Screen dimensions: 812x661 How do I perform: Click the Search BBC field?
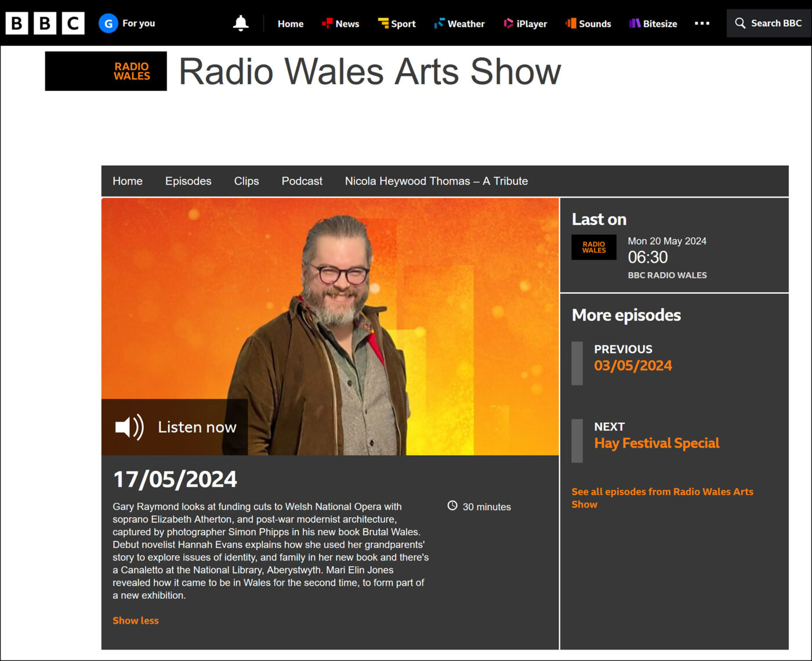[768, 23]
